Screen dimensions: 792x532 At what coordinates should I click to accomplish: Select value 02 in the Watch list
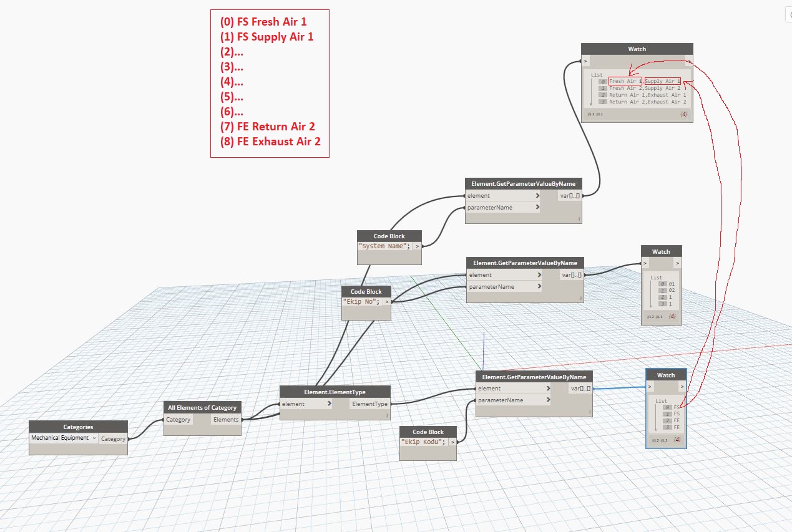672,291
